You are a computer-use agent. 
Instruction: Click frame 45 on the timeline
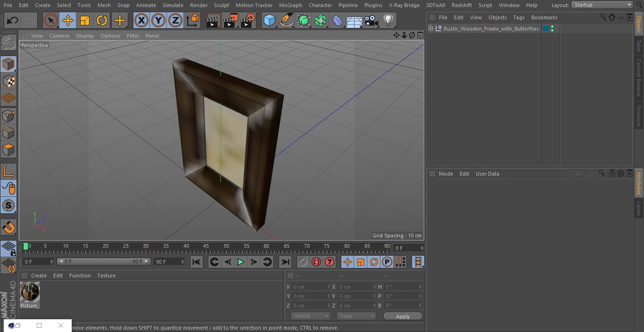pos(206,246)
